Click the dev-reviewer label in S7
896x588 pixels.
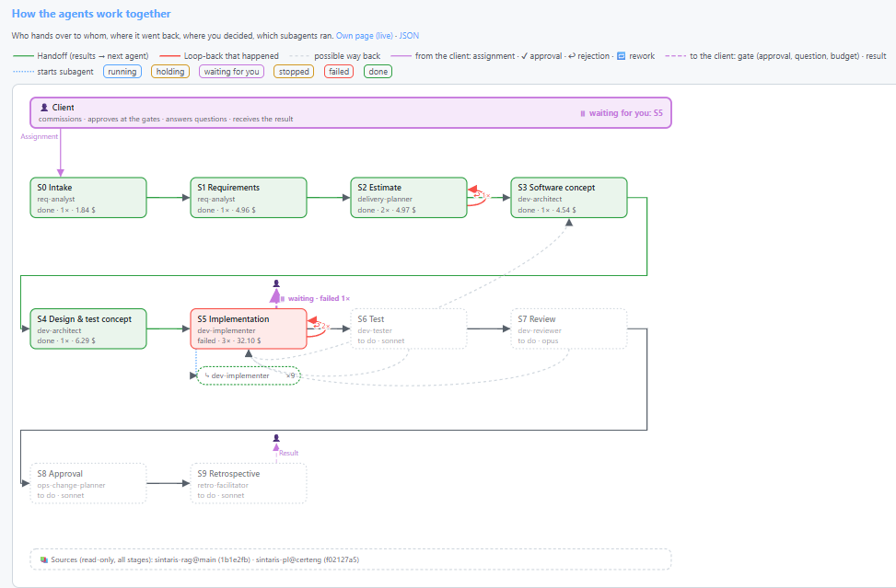point(540,330)
